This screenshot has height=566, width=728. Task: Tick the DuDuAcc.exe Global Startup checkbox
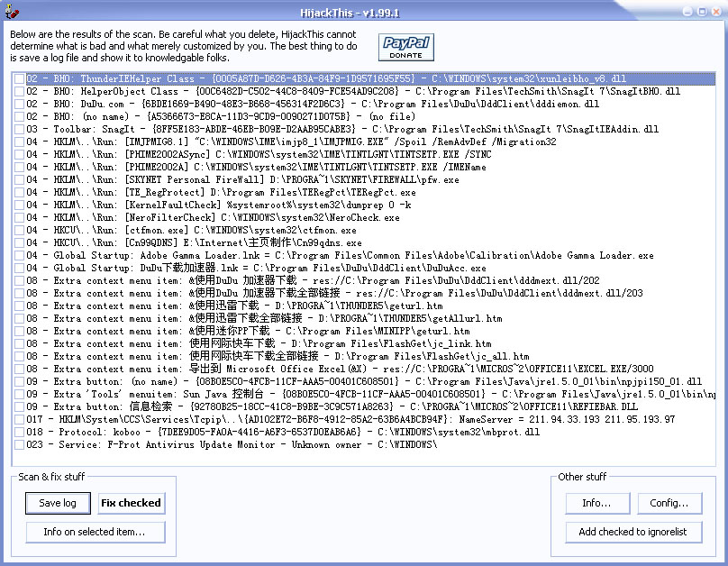[x=19, y=268]
